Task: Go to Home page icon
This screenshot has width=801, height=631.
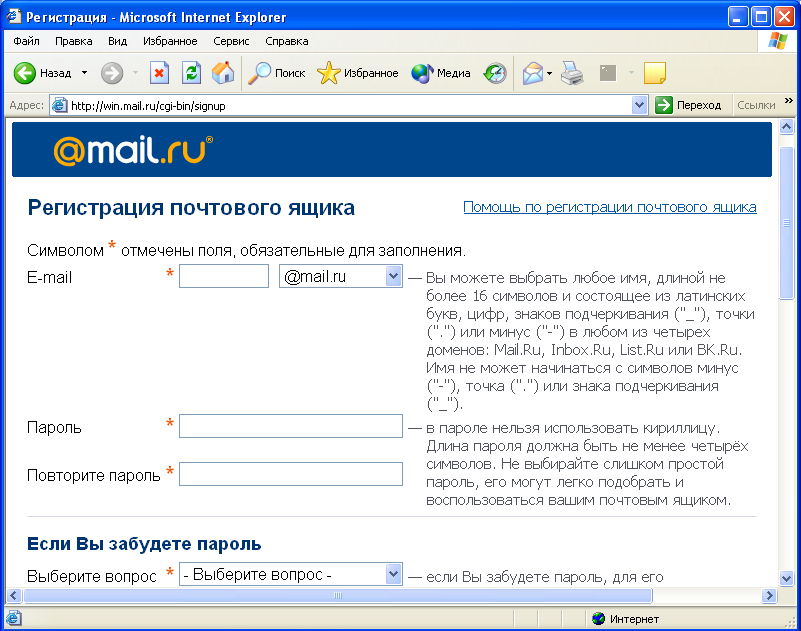Action: point(223,73)
